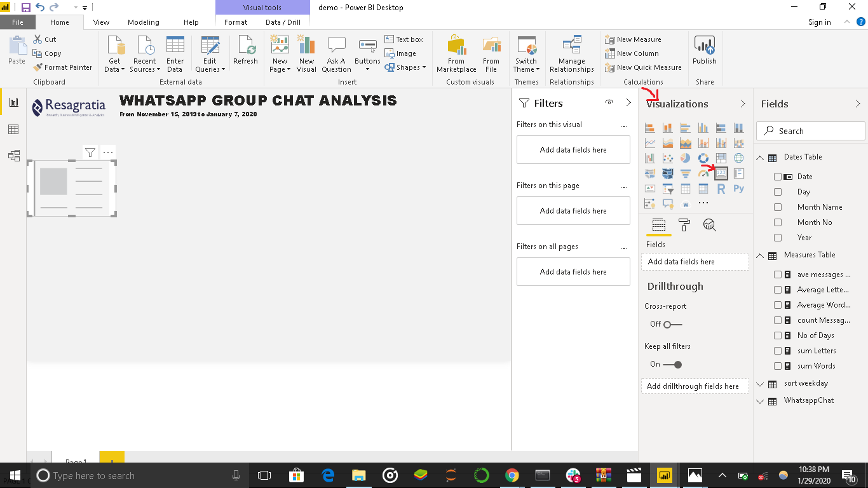This screenshot has height=488, width=868.
Task: Open the Format tab under Visual tools
Action: pos(236,22)
